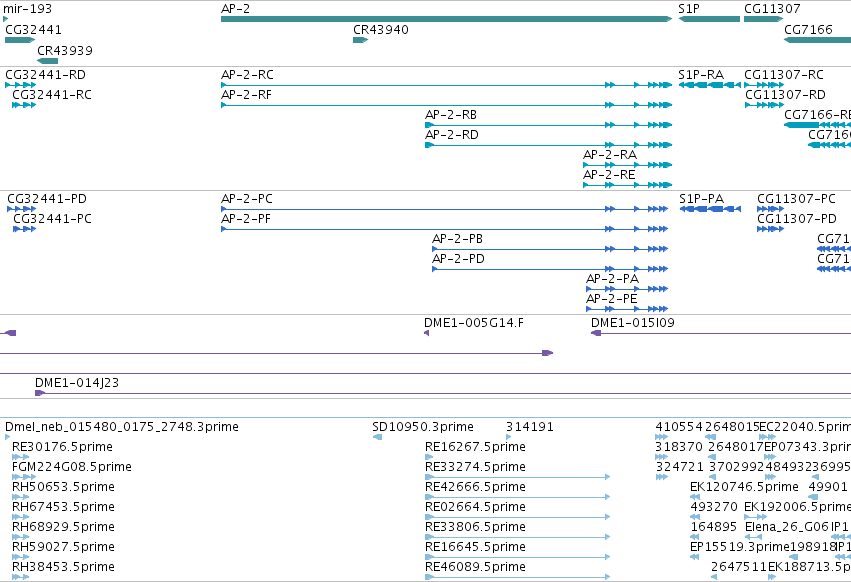
Task: Select the EK120746.5prime EST
Action: click(695, 497)
